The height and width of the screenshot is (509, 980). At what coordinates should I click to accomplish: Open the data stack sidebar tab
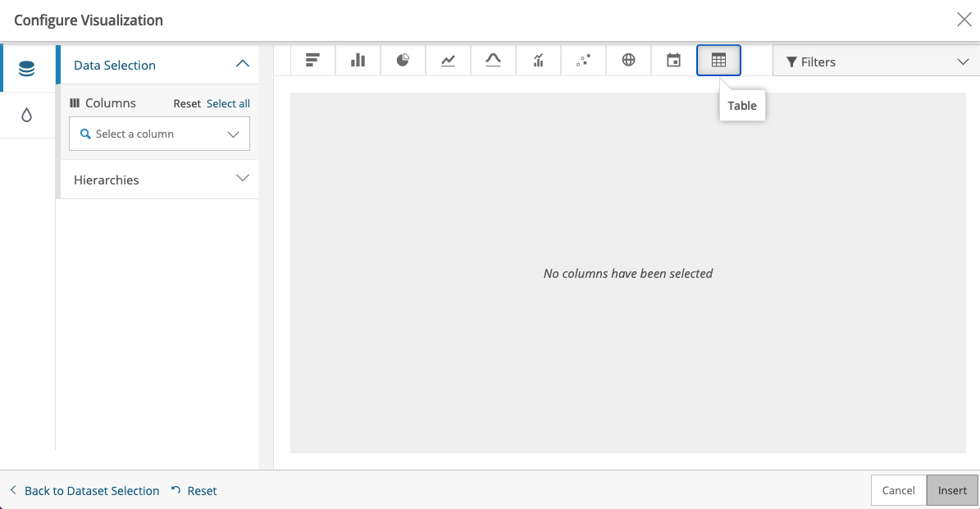pos(27,68)
